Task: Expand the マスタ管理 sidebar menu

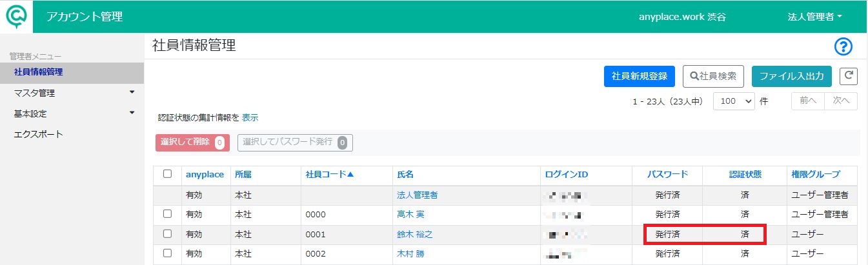Action: click(72, 93)
